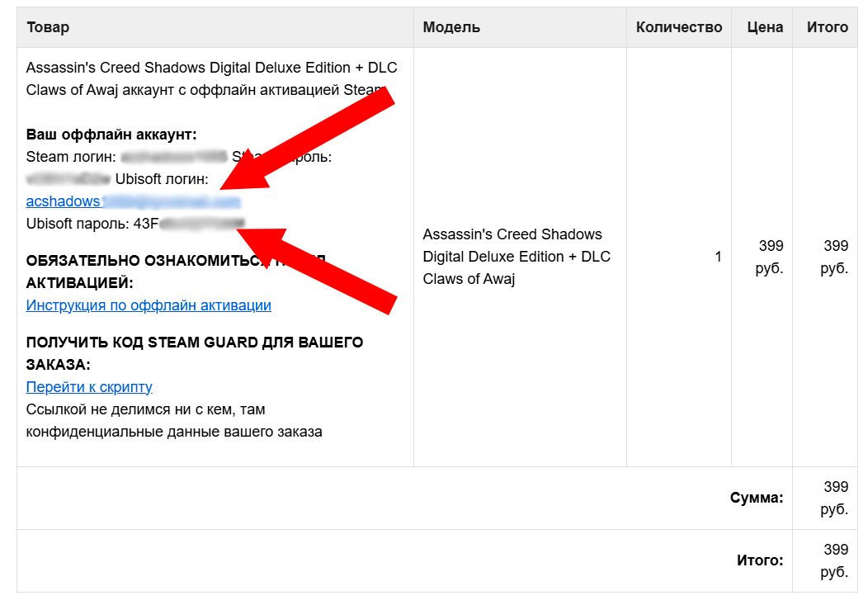Click the quantity value 1

point(718,257)
